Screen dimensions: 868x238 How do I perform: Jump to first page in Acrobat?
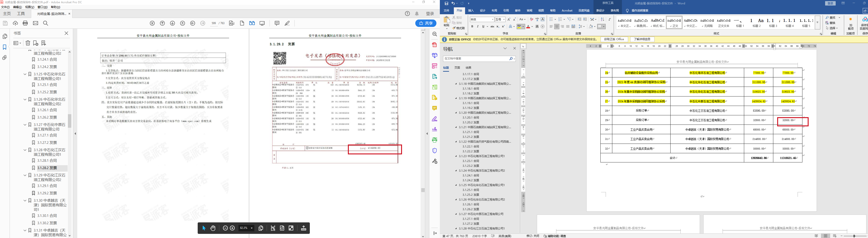[x=152, y=23]
